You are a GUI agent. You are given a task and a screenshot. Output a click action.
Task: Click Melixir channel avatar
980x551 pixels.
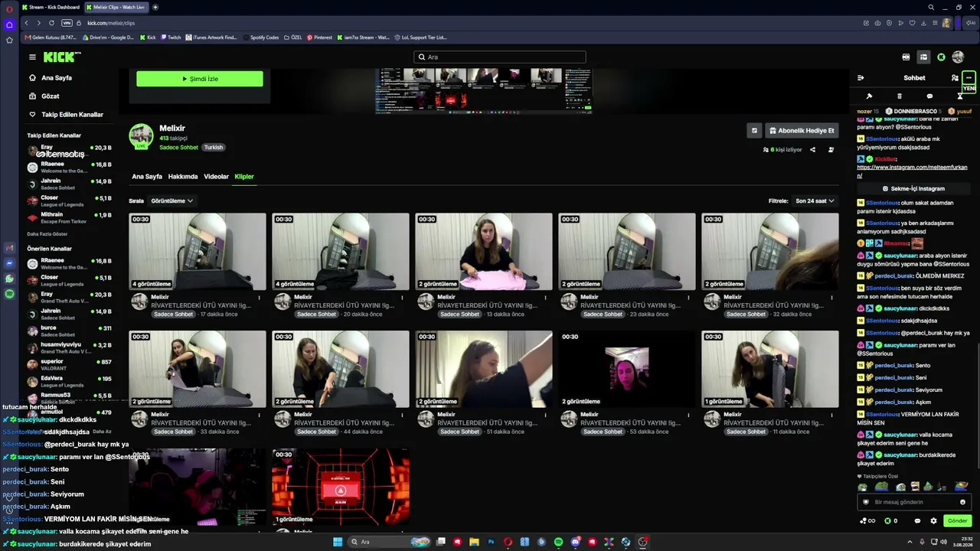142,136
